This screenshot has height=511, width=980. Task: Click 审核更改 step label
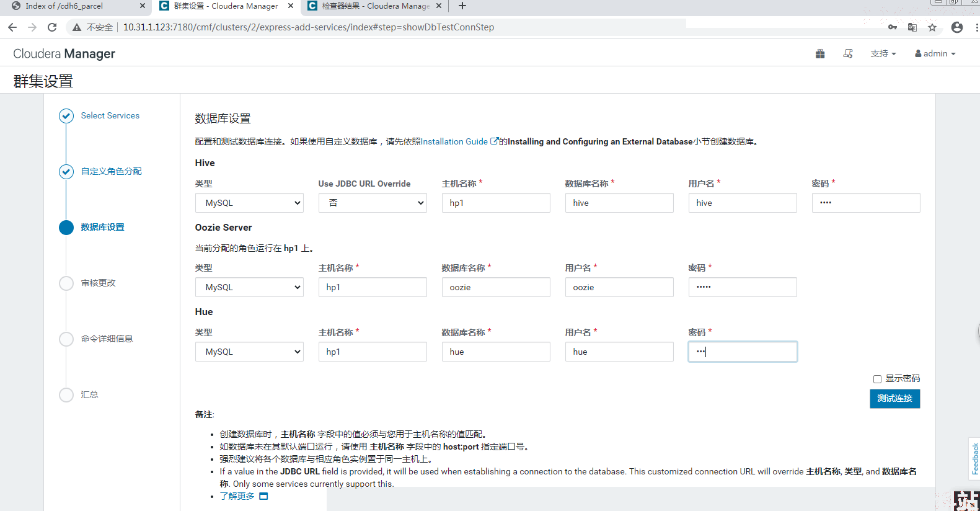[99, 283]
